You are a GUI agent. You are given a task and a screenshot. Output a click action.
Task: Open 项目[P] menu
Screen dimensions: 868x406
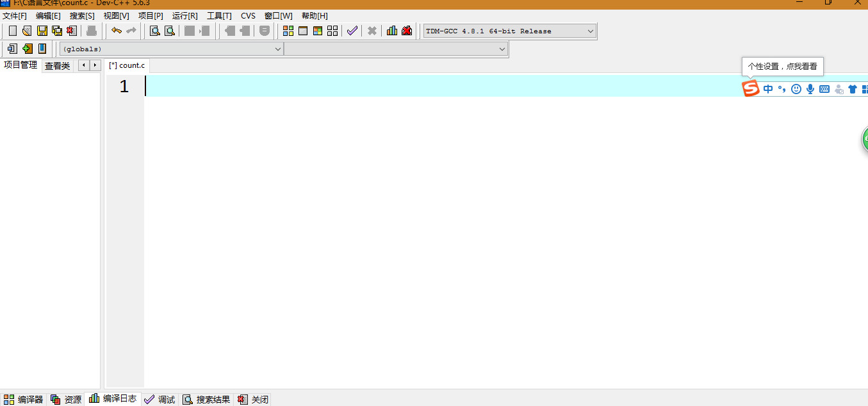coord(151,15)
